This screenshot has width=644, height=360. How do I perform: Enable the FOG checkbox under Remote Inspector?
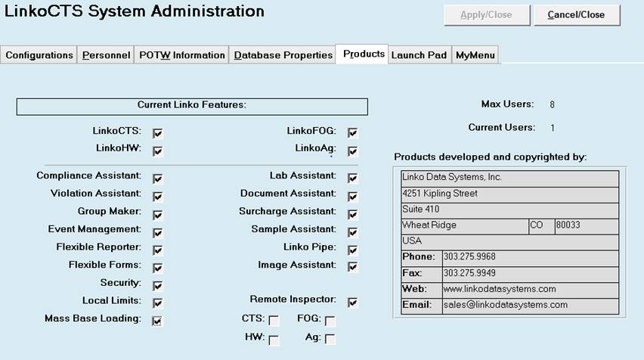[x=330, y=321]
